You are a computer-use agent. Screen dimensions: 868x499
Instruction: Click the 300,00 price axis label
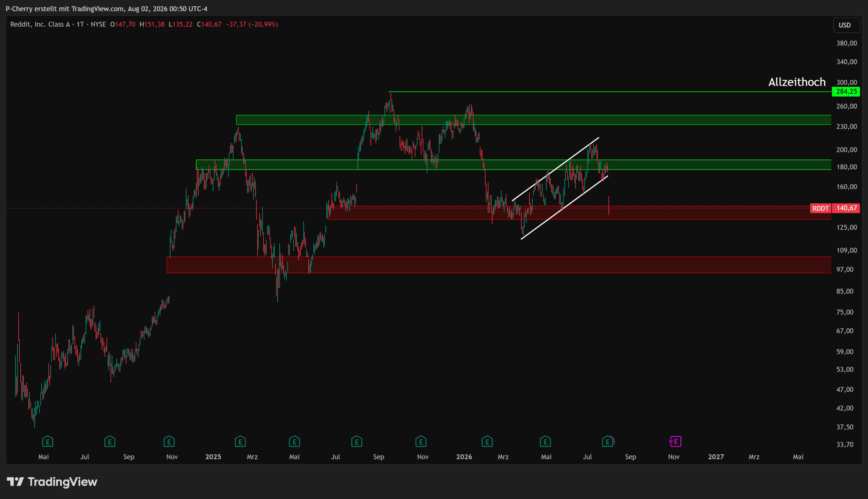(847, 83)
